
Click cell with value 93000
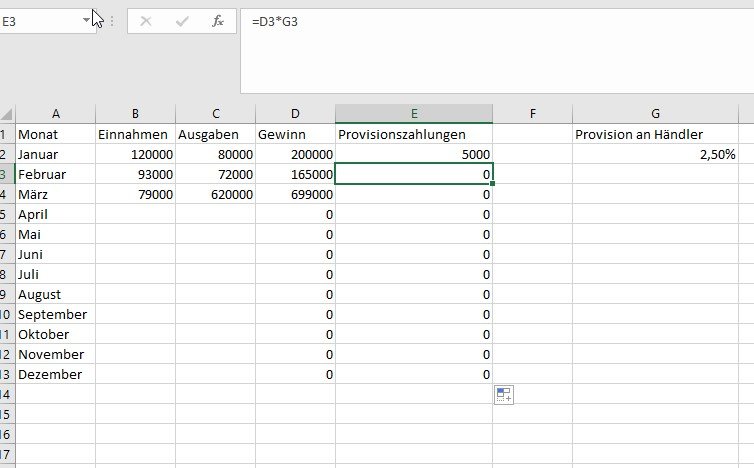(136, 174)
